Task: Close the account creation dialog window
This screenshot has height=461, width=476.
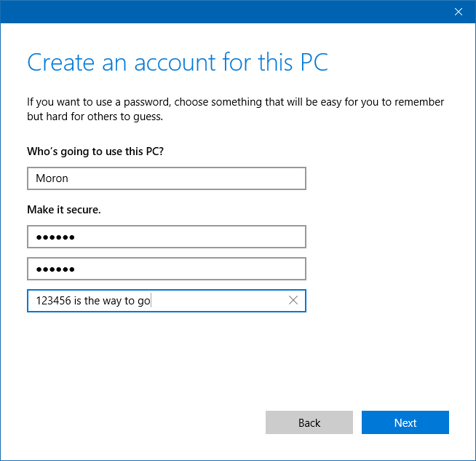Action: tap(459, 12)
